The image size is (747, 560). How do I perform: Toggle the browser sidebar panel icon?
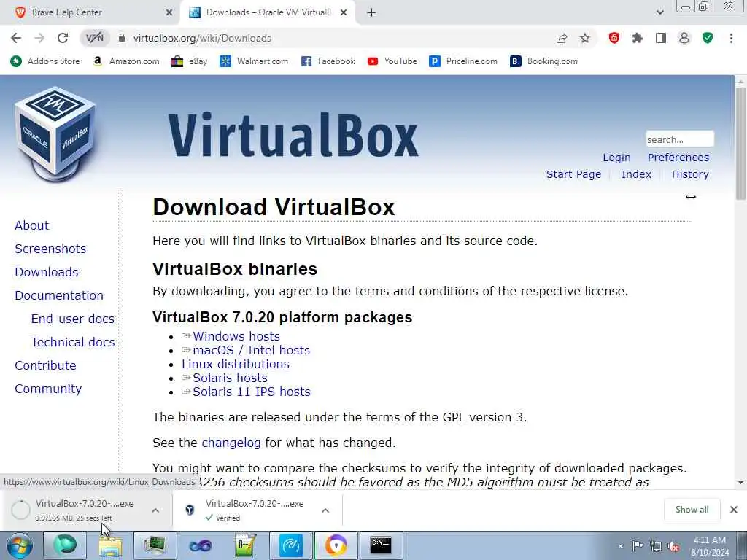click(x=661, y=38)
